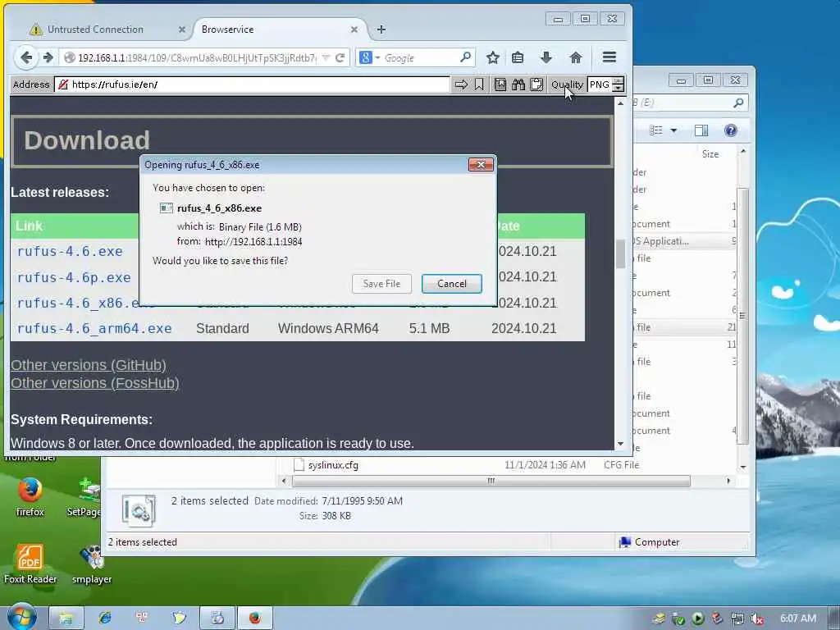
Task: Reload the page with the refresh icon
Action: (340, 58)
